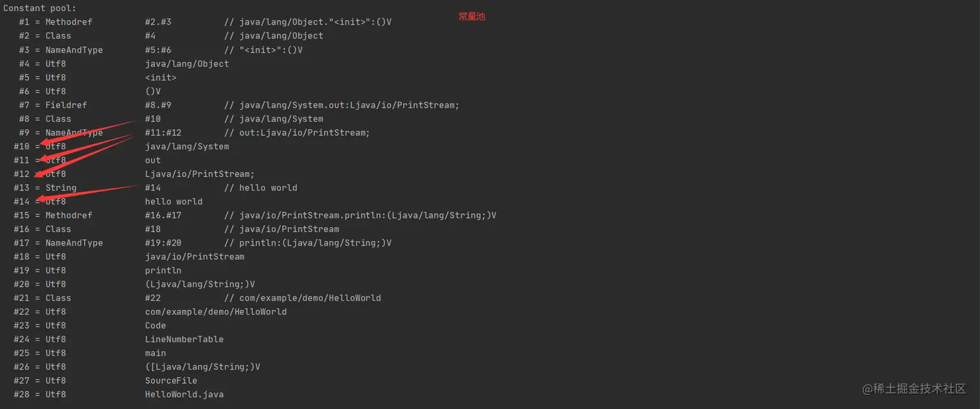The height and width of the screenshot is (409, 980).
Task: Click the "LineNumberTable" value
Action: [184, 339]
